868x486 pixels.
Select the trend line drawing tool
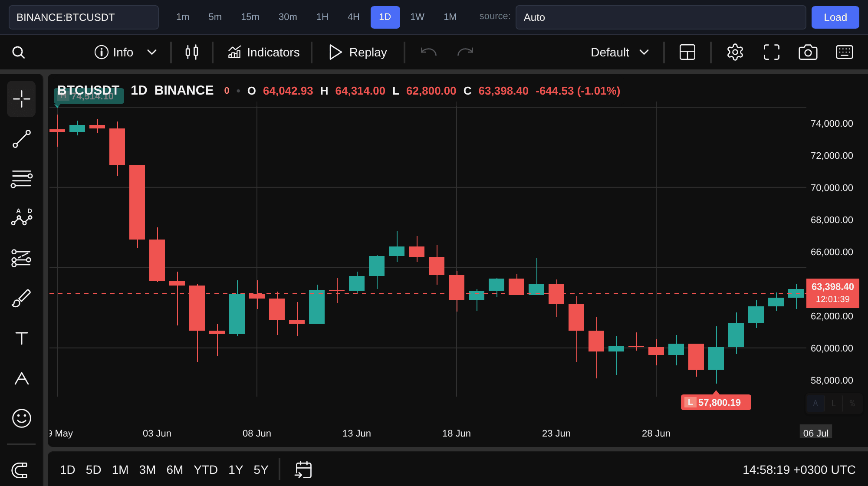(x=21, y=139)
